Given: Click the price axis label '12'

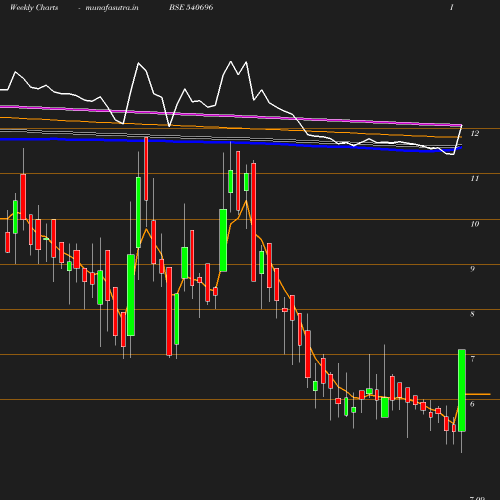Looking at the screenshot, I should coord(475,133).
